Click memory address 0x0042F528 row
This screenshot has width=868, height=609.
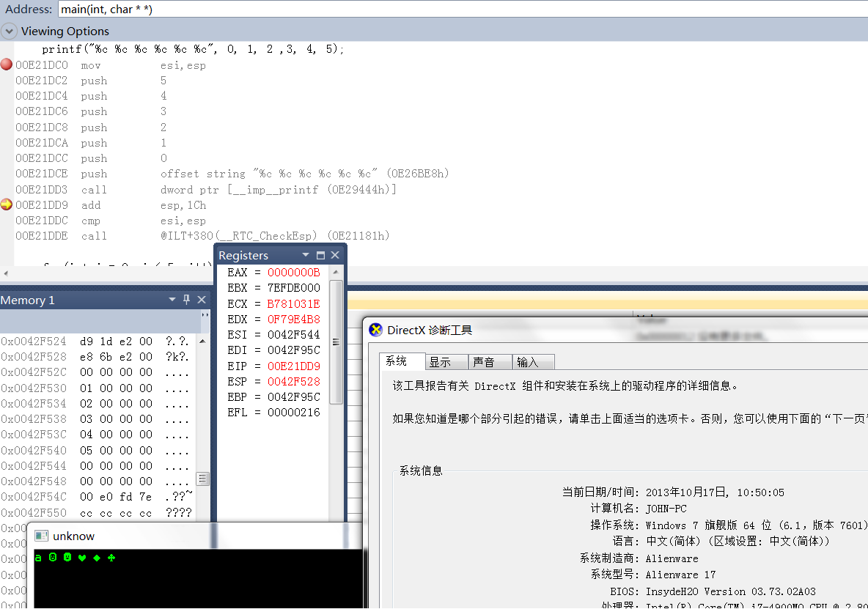[x=97, y=357]
